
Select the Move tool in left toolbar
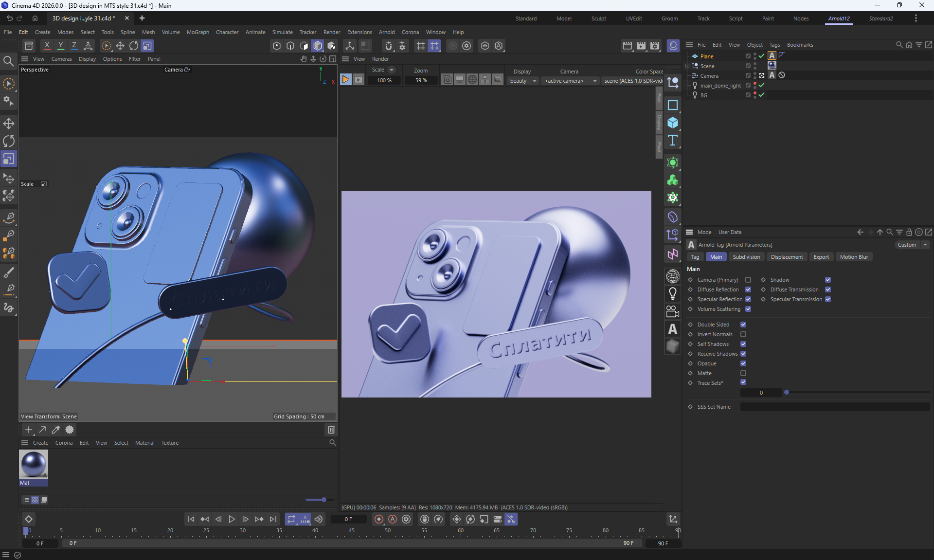tap(9, 123)
